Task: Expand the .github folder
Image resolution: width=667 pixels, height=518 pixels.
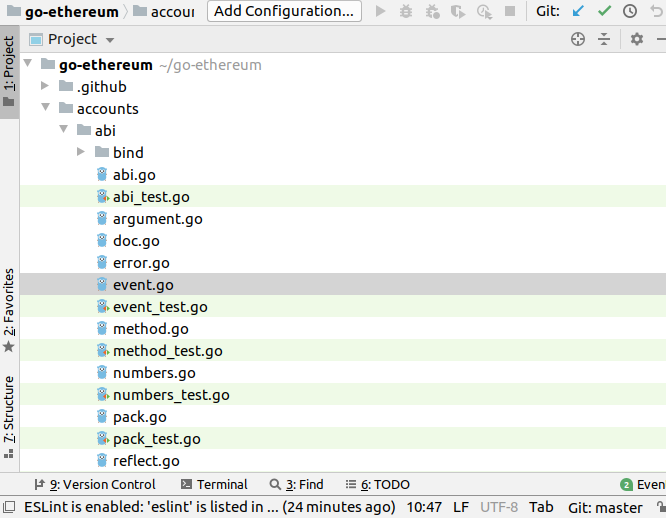Action: pyautogui.click(x=45, y=87)
